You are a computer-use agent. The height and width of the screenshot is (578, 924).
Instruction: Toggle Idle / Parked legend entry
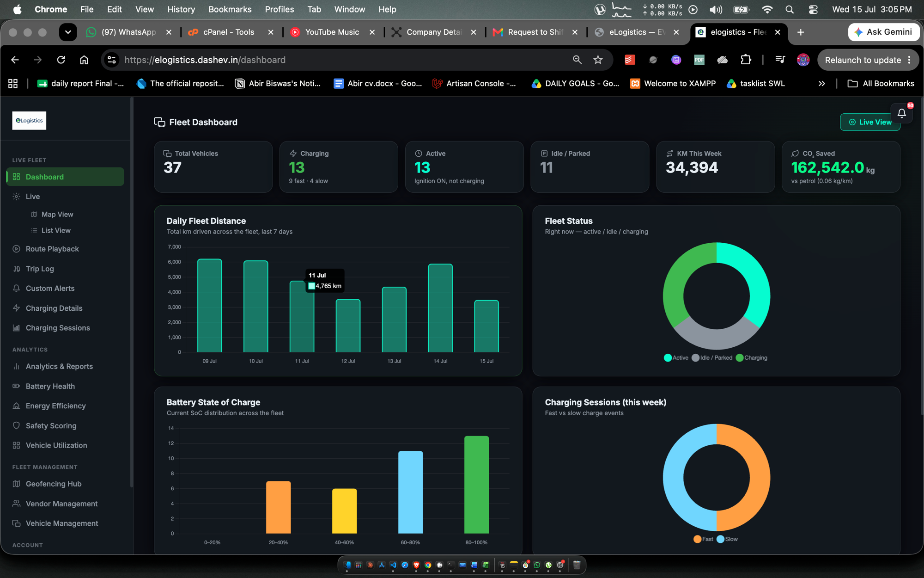click(712, 357)
